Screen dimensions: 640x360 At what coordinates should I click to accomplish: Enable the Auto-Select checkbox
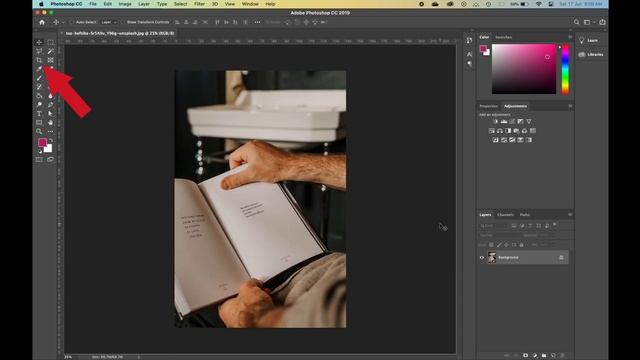coord(72,22)
